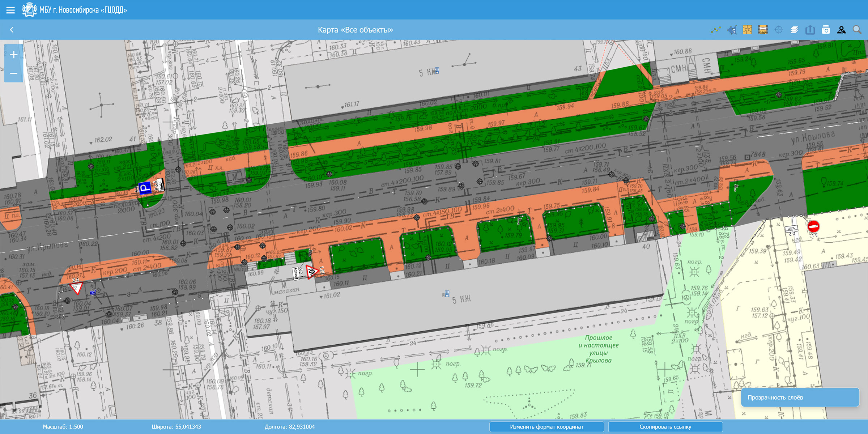
Task: Select the no-entry road sign marker
Action: (813, 227)
